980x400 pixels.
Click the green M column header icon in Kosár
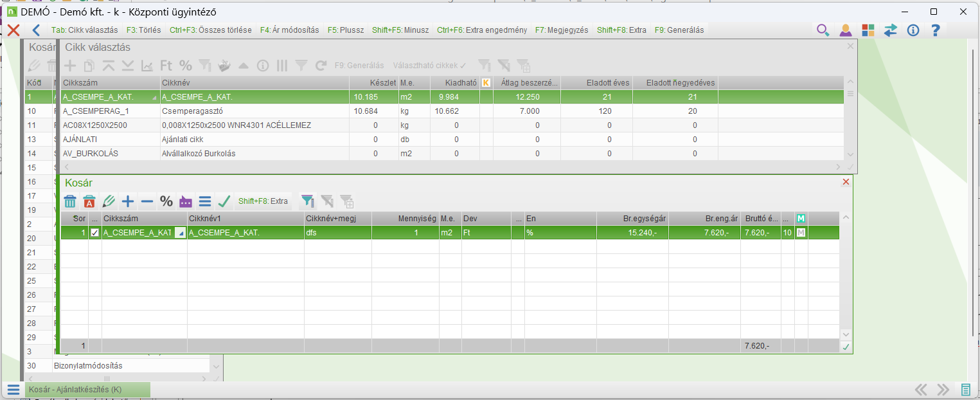[x=801, y=219]
